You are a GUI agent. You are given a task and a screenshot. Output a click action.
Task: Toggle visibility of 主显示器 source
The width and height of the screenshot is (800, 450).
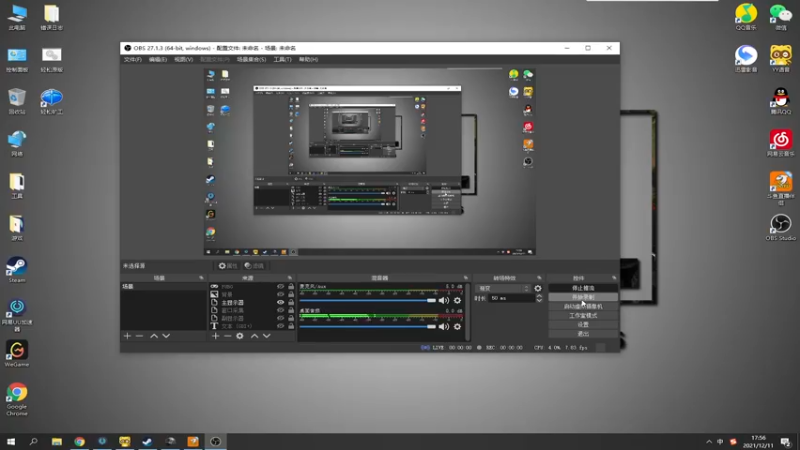click(280, 302)
